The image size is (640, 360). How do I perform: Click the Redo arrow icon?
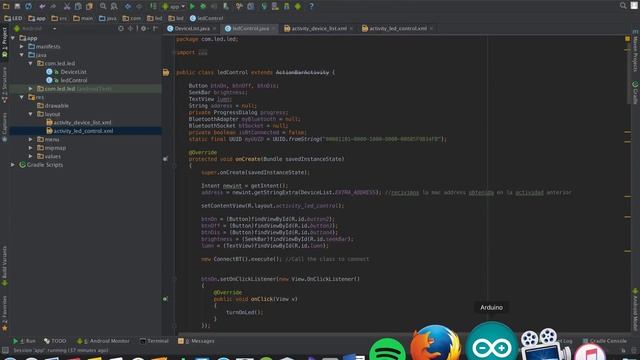pos(53,6)
